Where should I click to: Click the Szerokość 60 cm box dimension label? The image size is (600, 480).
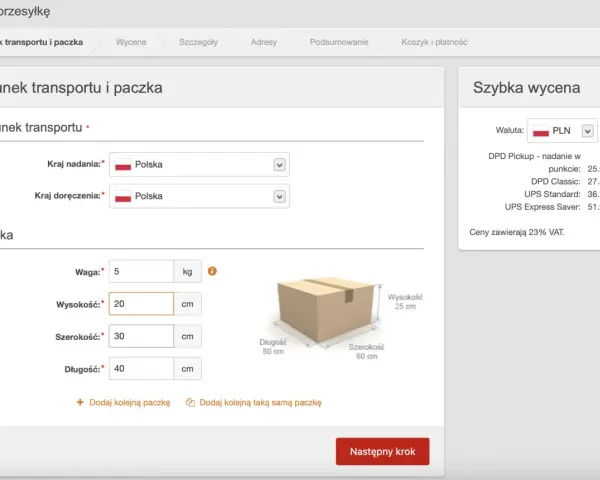pyautogui.click(x=366, y=351)
